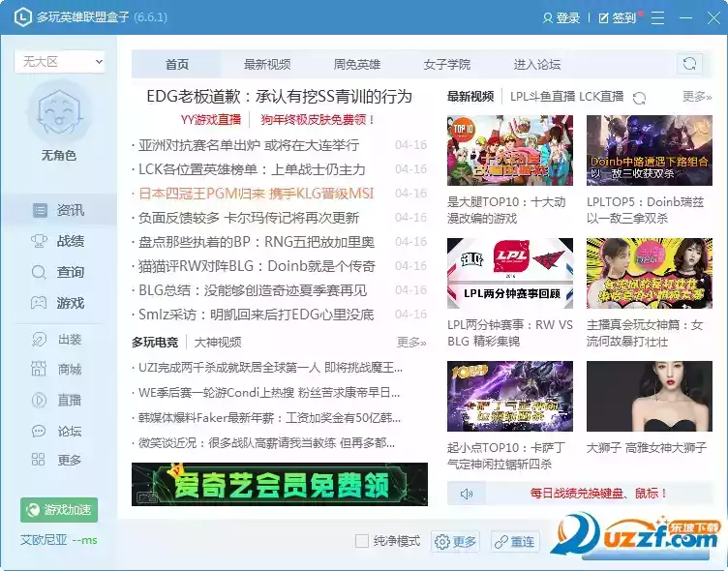Open the 主播真会玩女神篇 video thumbnail
Viewport: 728px width, 571px height.
click(649, 274)
